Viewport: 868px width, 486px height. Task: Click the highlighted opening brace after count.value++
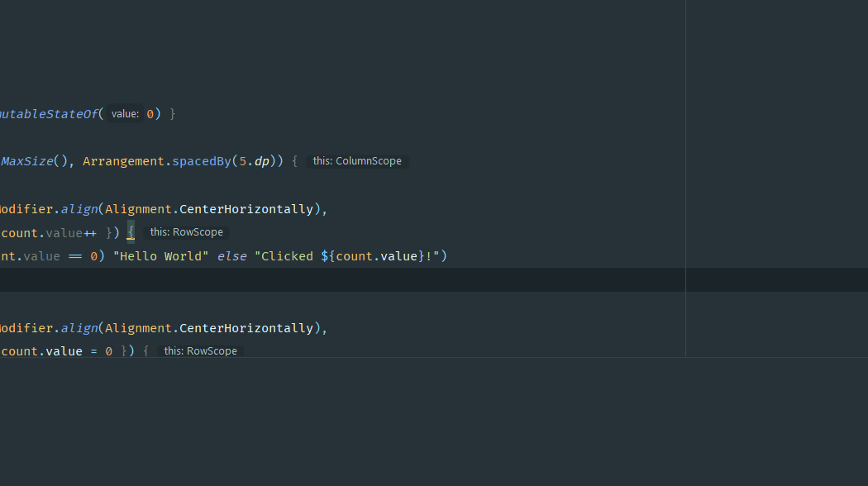coord(130,232)
